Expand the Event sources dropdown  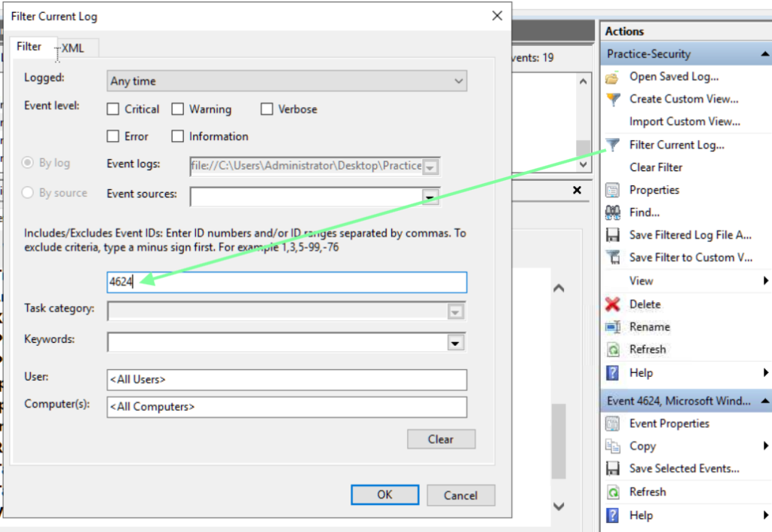tap(430, 197)
